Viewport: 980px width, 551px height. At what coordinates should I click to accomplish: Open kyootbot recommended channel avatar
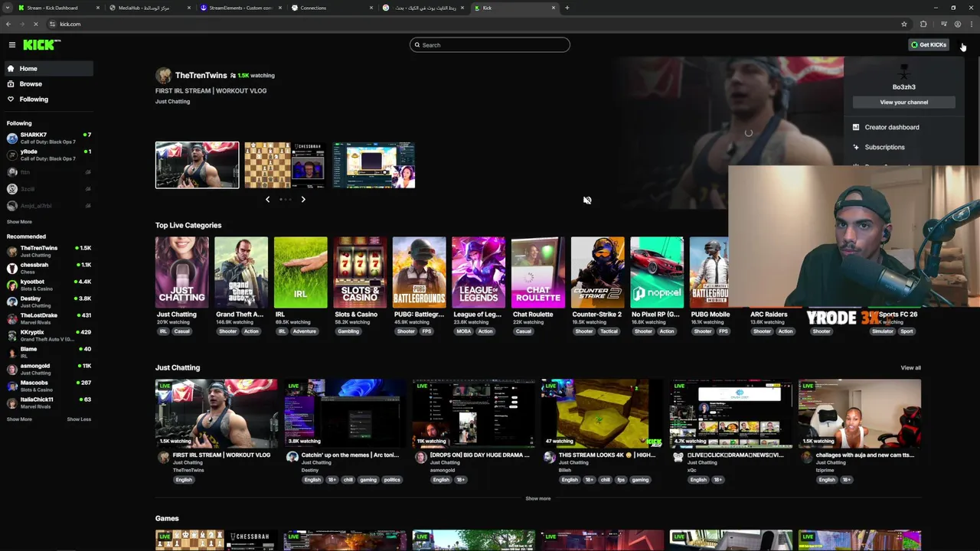click(x=12, y=285)
